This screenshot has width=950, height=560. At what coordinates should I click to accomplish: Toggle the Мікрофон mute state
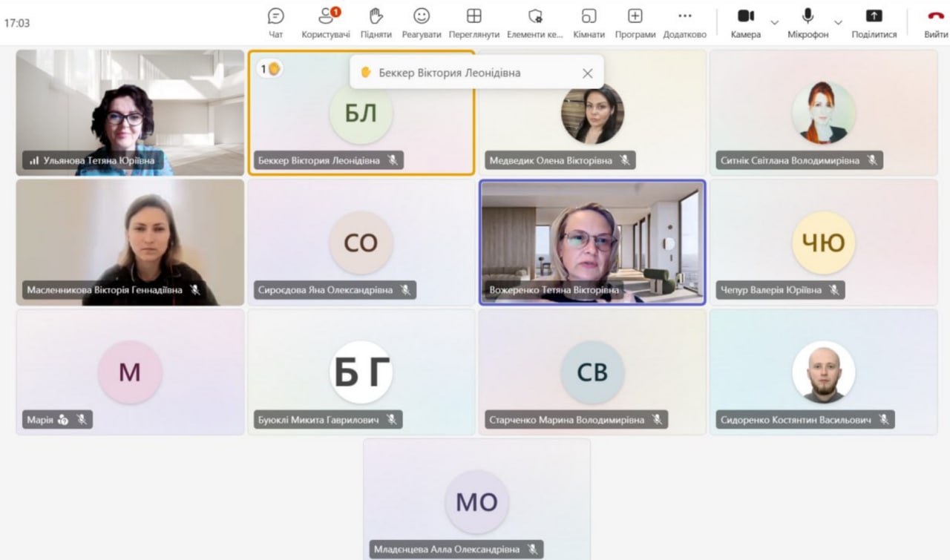(x=807, y=22)
